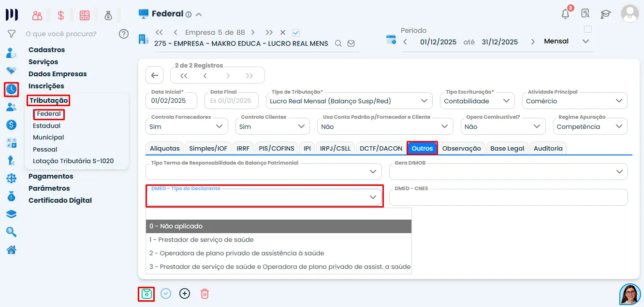The image size is (644, 307).
Task: Switch to the IRPJ/CSLL tab
Action: coord(335,148)
